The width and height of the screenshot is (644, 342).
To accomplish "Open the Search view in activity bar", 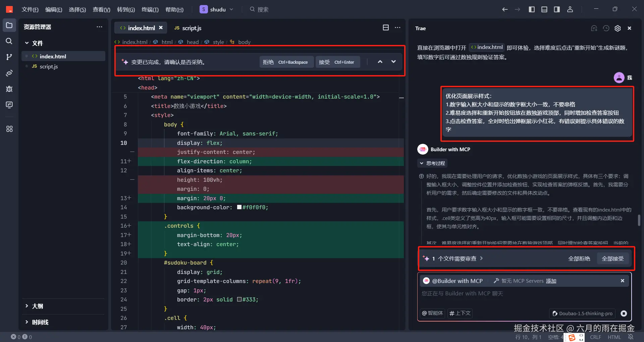I will point(9,41).
